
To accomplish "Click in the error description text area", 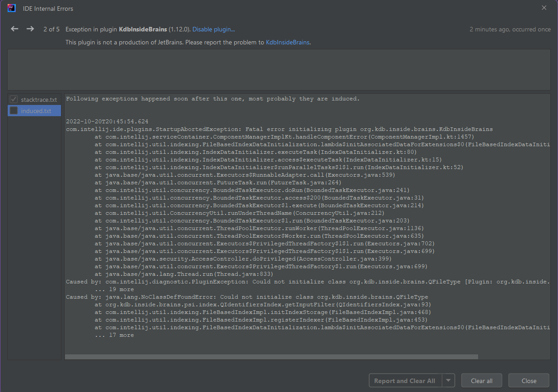I will [x=279, y=70].
